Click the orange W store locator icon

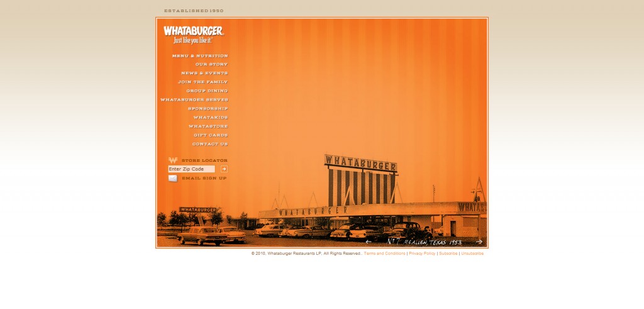point(173,160)
